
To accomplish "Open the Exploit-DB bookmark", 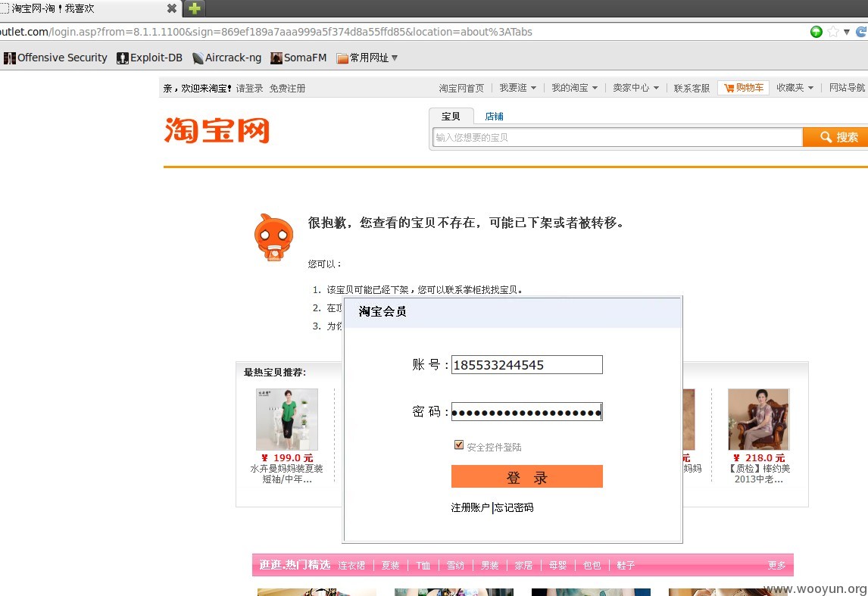I will (x=149, y=58).
